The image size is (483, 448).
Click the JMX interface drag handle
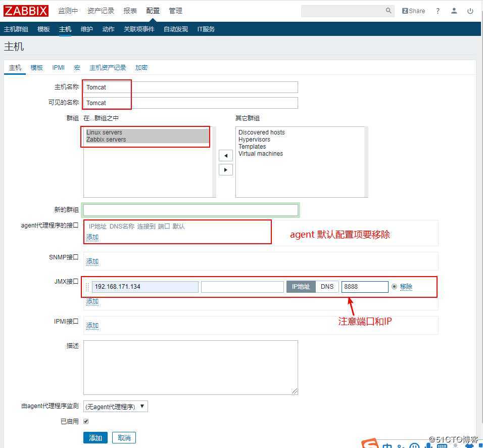87,287
